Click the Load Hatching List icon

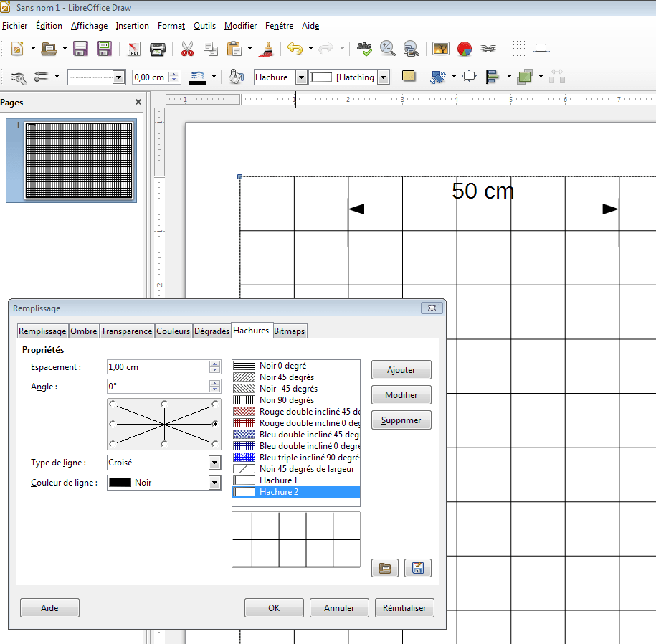click(385, 568)
